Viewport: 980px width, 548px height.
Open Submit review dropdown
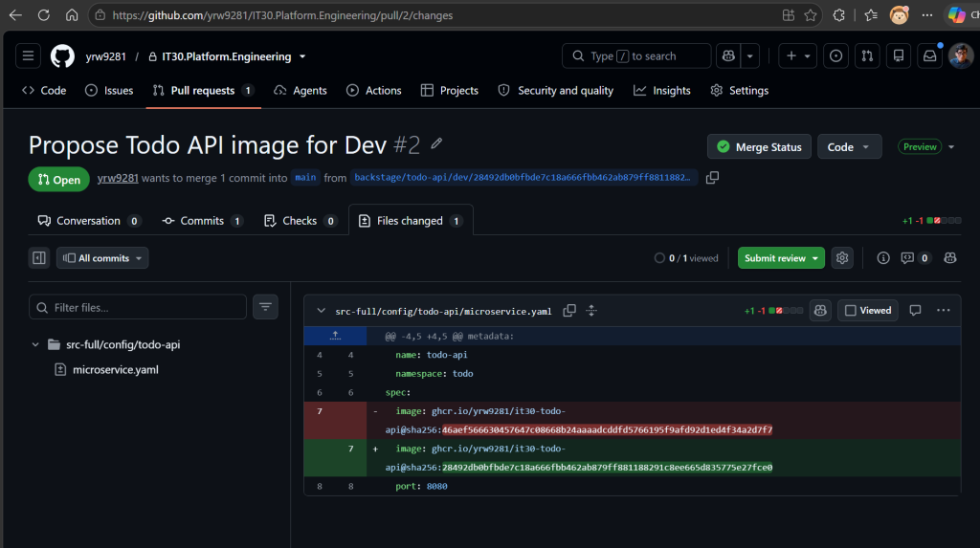pos(781,258)
